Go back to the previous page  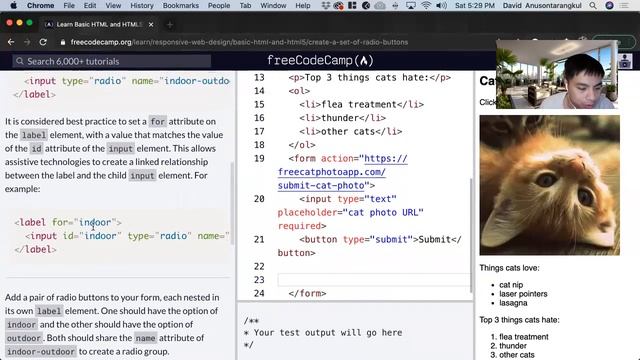tap(11, 42)
